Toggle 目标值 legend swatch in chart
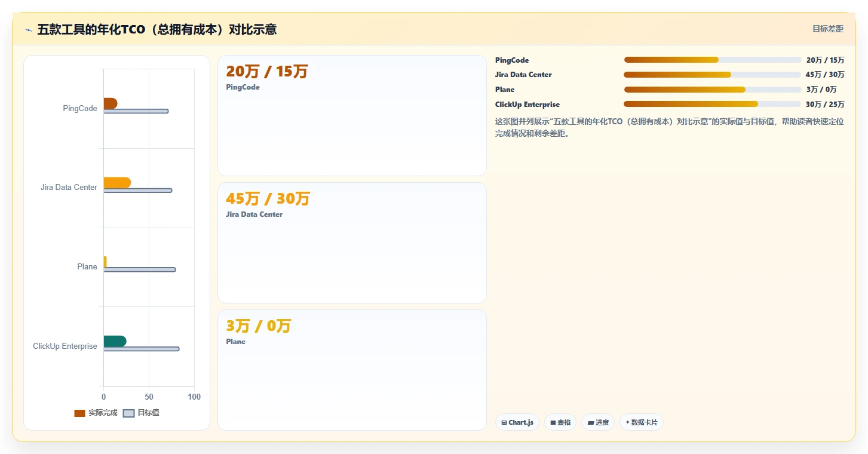The width and height of the screenshot is (868, 454). [128, 413]
